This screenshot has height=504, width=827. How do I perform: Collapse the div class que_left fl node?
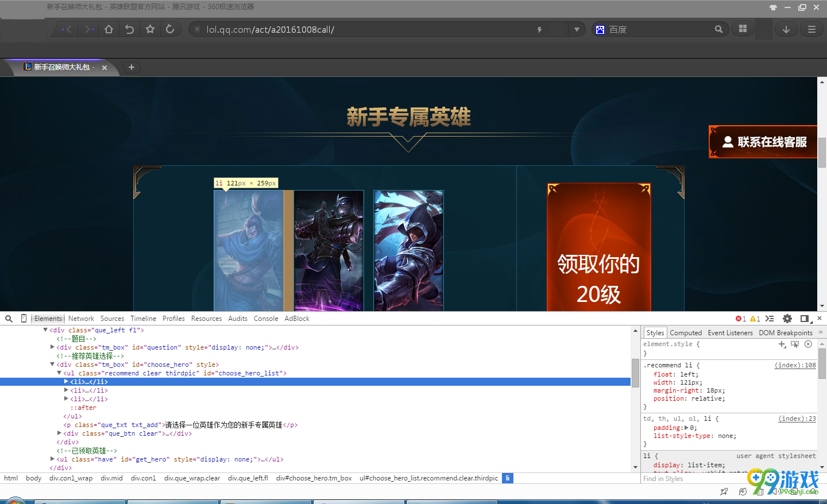tap(45, 330)
